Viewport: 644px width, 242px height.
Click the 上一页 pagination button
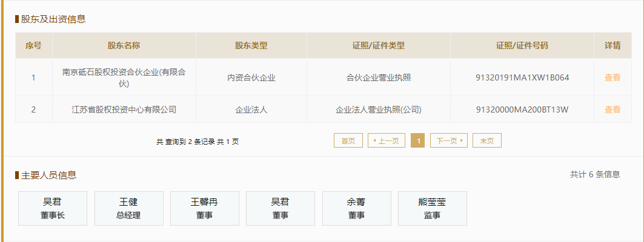(386, 140)
